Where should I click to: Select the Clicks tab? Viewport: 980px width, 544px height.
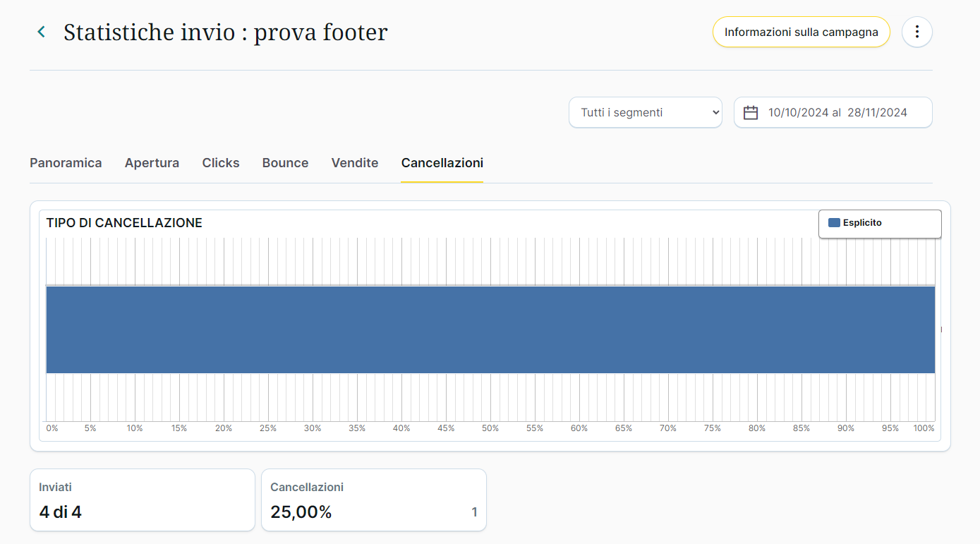pyautogui.click(x=221, y=163)
